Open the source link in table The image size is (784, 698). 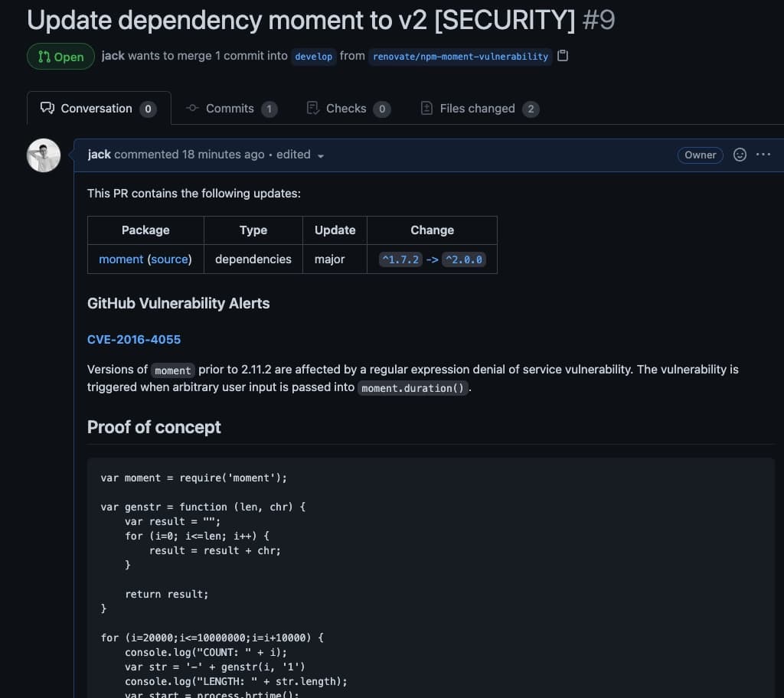169,259
